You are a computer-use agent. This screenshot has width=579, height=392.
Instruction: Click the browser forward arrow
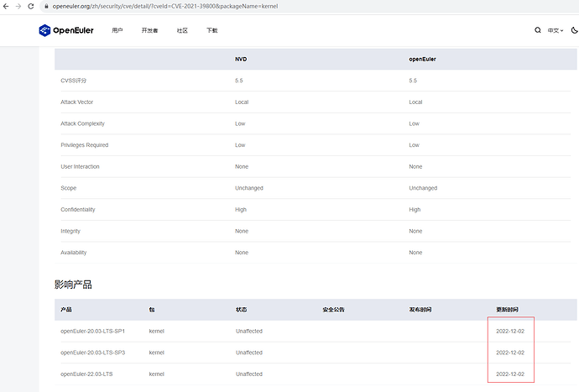pyautogui.click(x=19, y=6)
